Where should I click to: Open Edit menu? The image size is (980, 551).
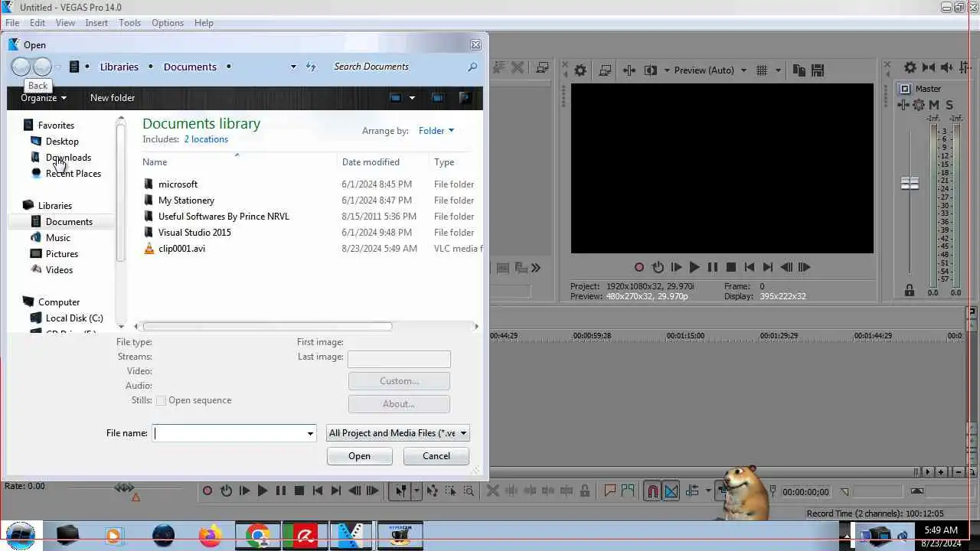(x=38, y=23)
